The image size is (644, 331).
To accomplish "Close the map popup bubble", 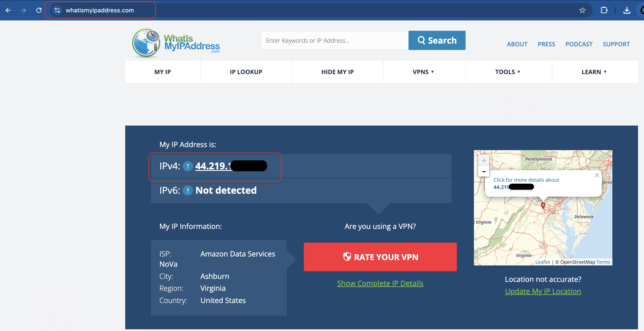I will point(597,175).
